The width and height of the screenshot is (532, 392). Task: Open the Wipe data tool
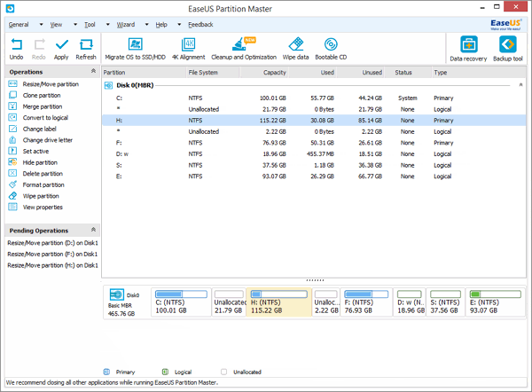[x=295, y=49]
